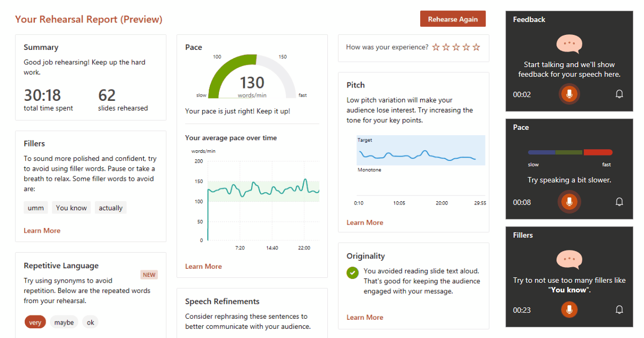Click the 'You know' filler word chip
The height and width of the screenshot is (338, 644).
click(71, 208)
